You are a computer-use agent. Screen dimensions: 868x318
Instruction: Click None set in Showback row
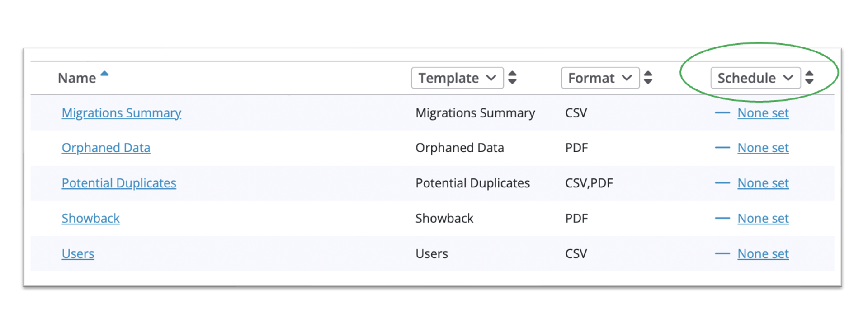(763, 218)
